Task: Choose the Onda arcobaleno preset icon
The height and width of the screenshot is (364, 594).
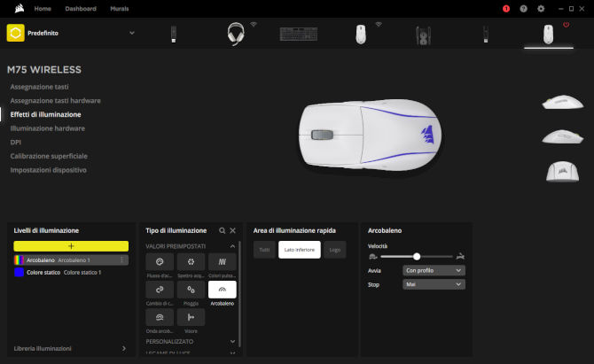Action: point(160,317)
